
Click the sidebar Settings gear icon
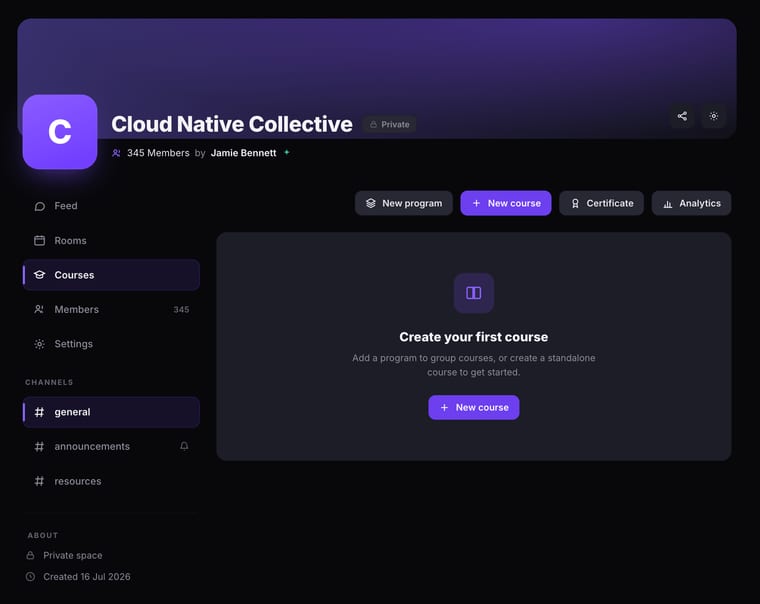40,344
